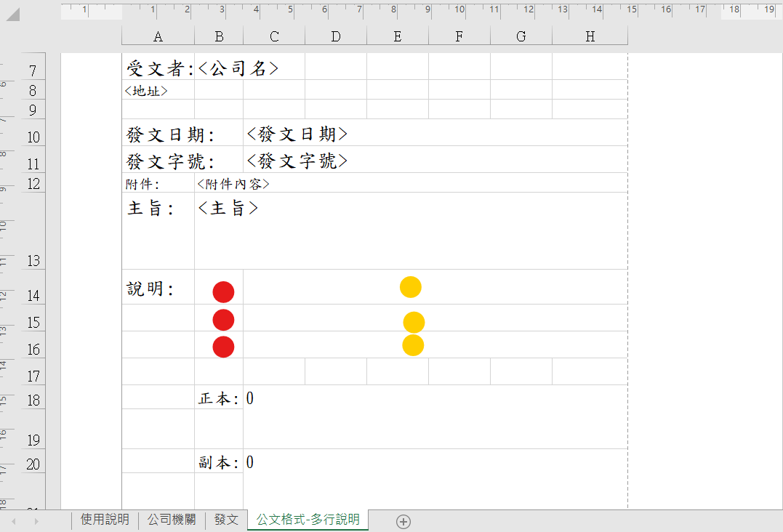Screen dimensions: 783x532
Task: Click the <附件內容> placeholder cell
Action: (x=411, y=182)
